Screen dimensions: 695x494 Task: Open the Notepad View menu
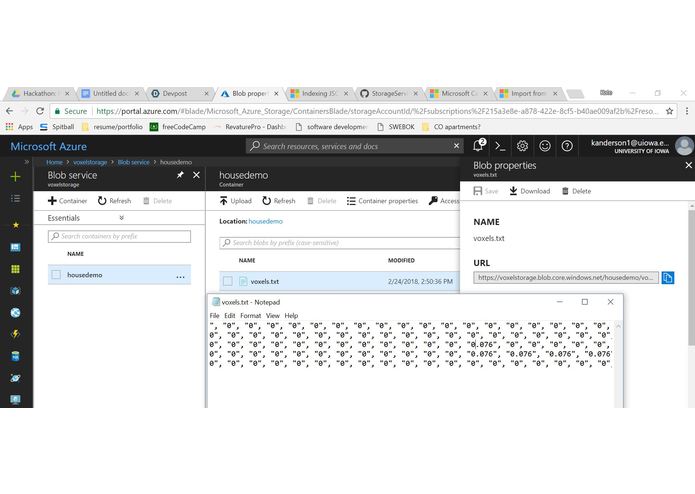(x=273, y=315)
